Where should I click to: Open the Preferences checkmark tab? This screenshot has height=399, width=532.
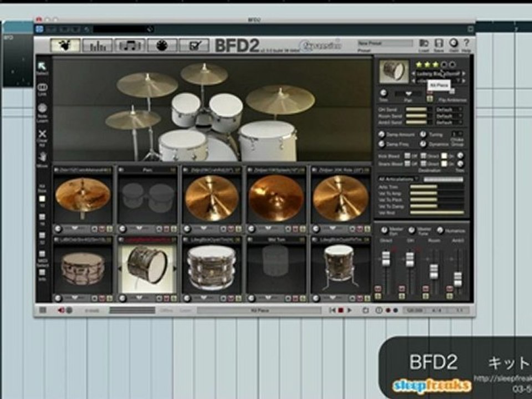[194, 45]
